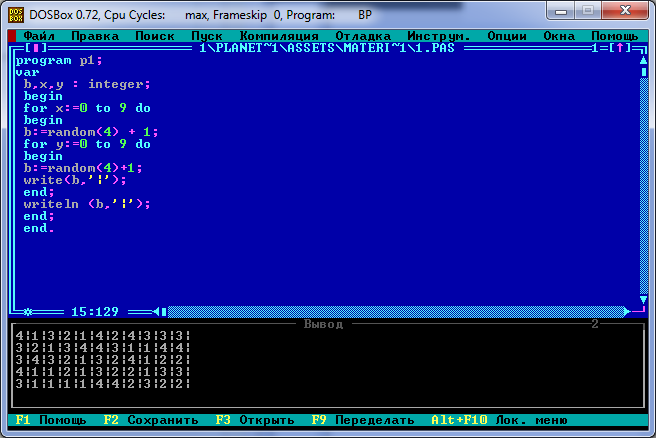
Task: Open the Правка menu
Action: click(x=94, y=35)
